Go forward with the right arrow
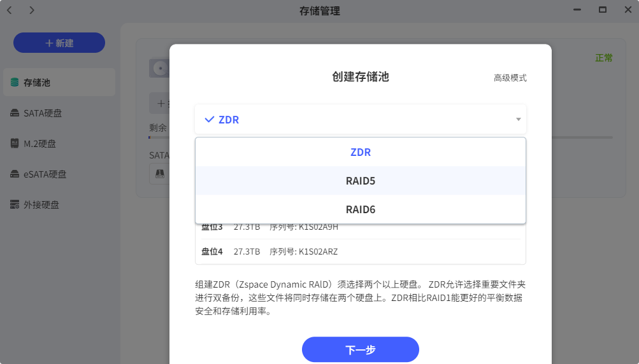Image resolution: width=639 pixels, height=364 pixels. pyautogui.click(x=32, y=10)
